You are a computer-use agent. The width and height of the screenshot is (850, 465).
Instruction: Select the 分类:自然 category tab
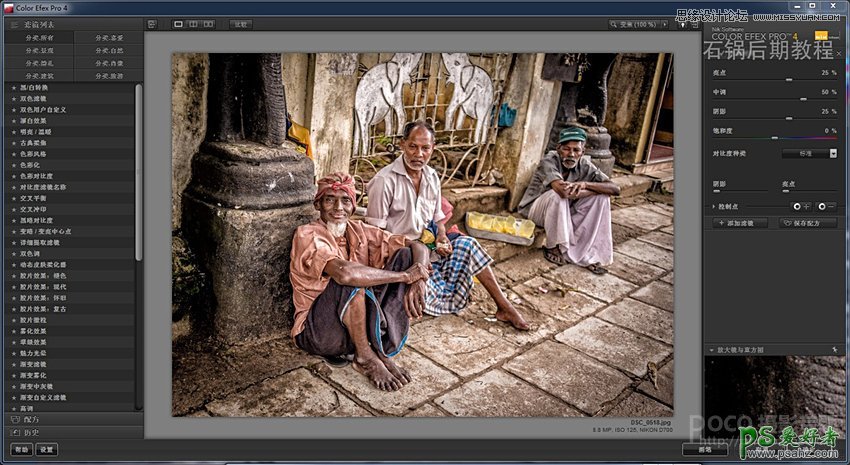coord(108,49)
